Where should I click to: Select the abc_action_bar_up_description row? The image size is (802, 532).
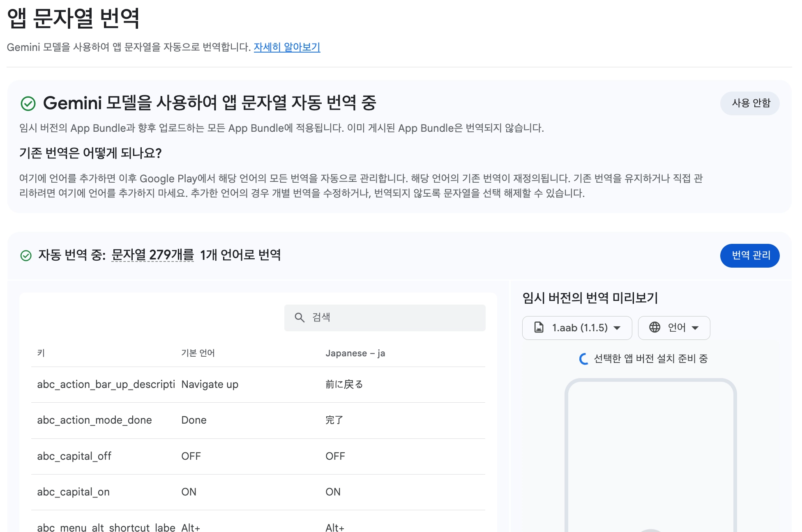click(x=106, y=385)
